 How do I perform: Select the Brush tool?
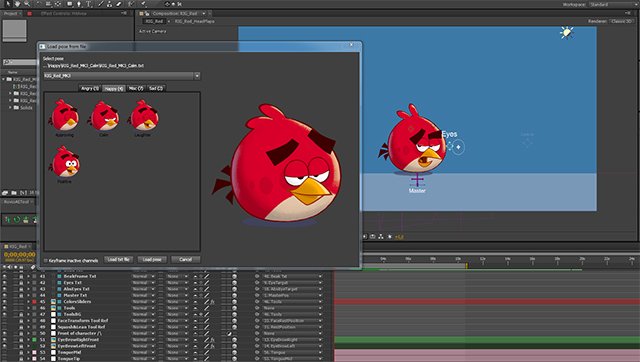100,4
